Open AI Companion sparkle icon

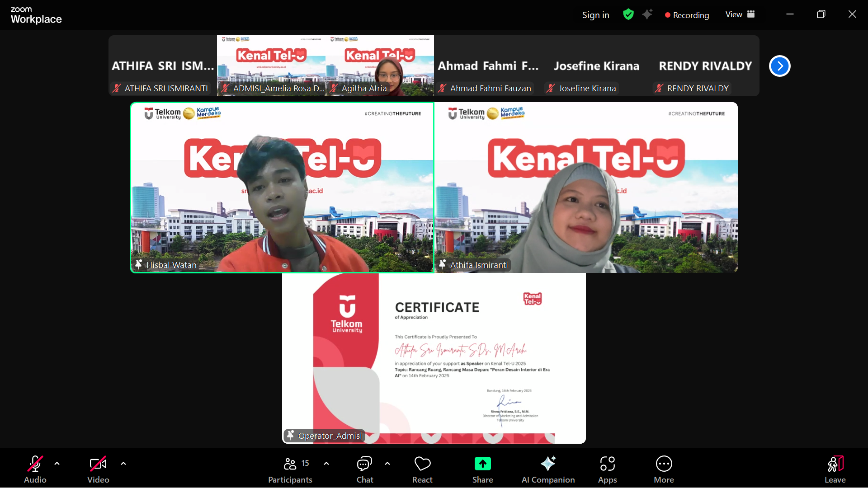pos(548,464)
